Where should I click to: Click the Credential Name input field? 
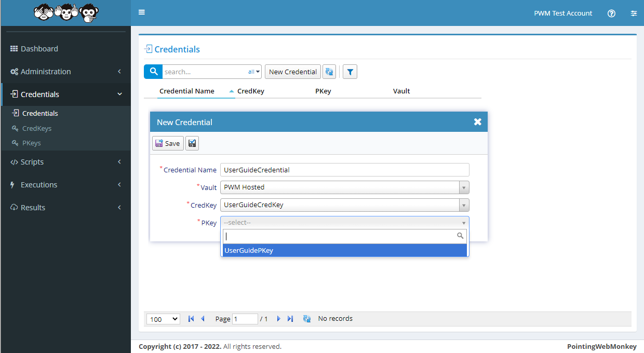pyautogui.click(x=344, y=170)
